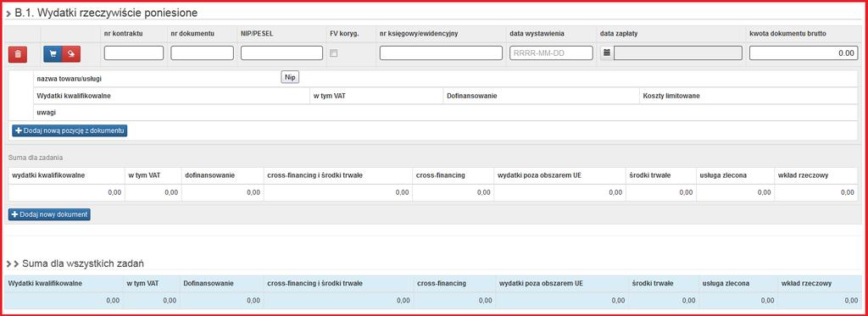868x316 pixels.
Task: Click the Wydatki kwalifikowalne label in the item row
Action: [75, 96]
